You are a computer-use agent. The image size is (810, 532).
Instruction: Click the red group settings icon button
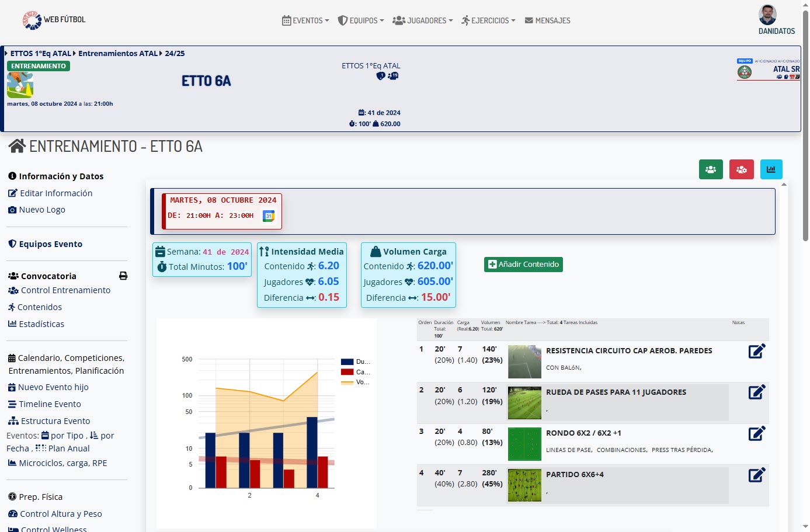[741, 169]
